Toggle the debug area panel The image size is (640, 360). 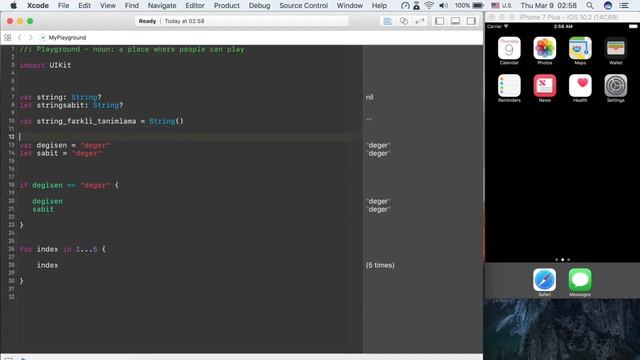pos(455,21)
